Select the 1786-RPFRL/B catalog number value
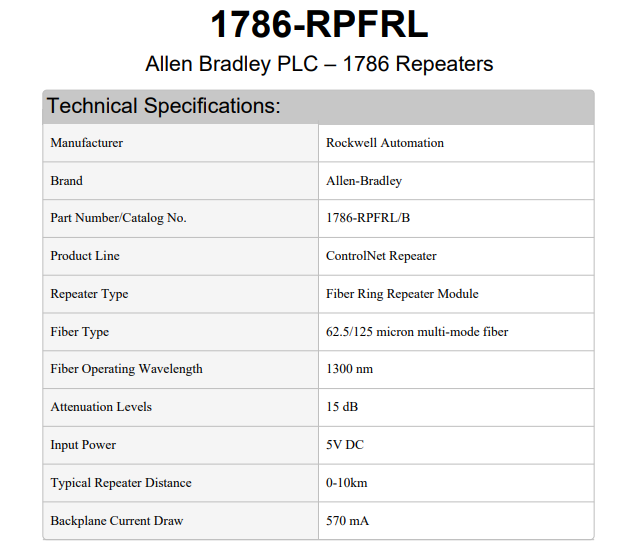 coord(368,218)
